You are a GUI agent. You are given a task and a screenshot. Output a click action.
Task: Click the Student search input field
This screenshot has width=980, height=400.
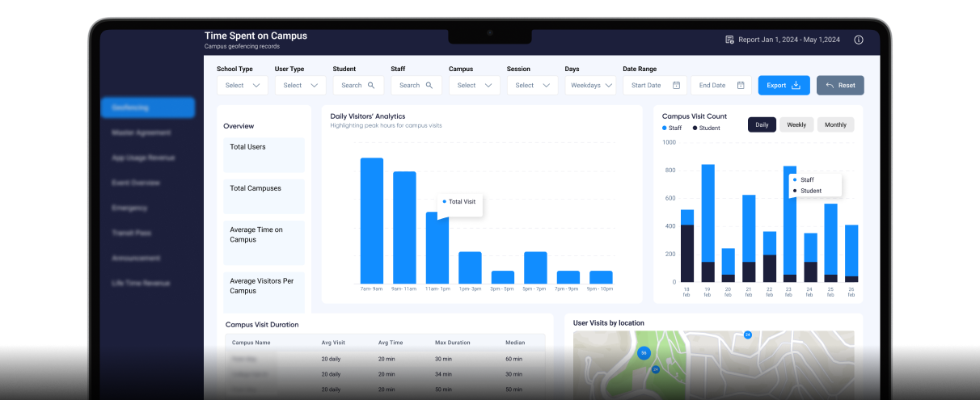[x=358, y=85]
